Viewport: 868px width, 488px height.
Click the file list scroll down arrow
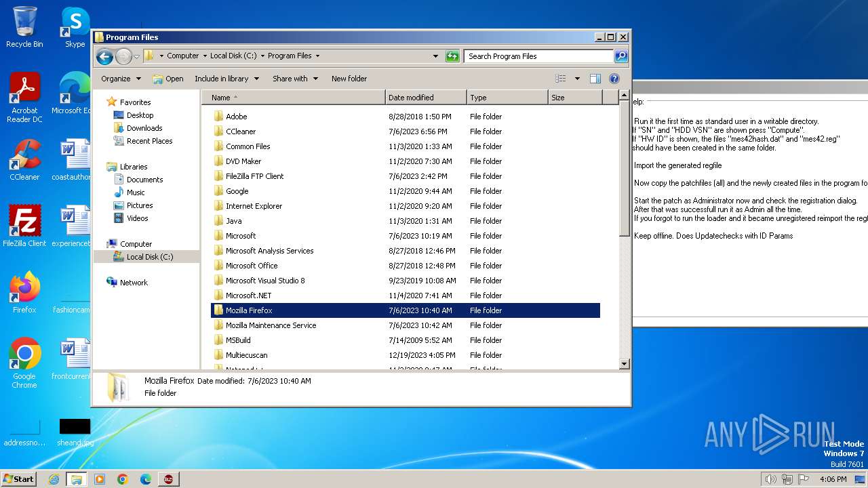[x=625, y=364]
